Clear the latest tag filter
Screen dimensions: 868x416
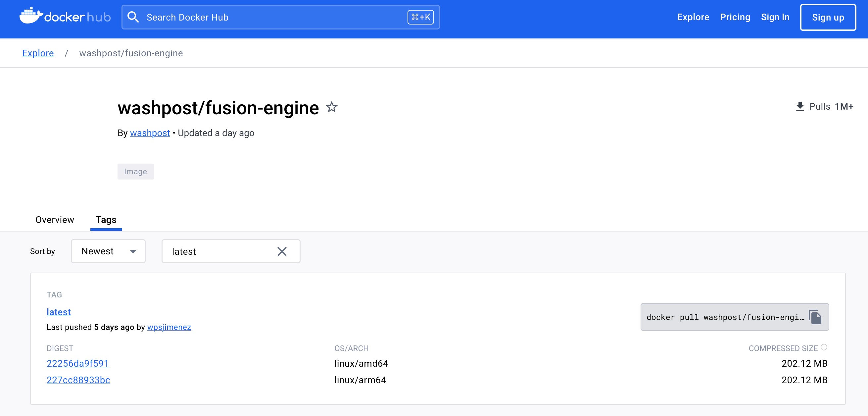282,251
